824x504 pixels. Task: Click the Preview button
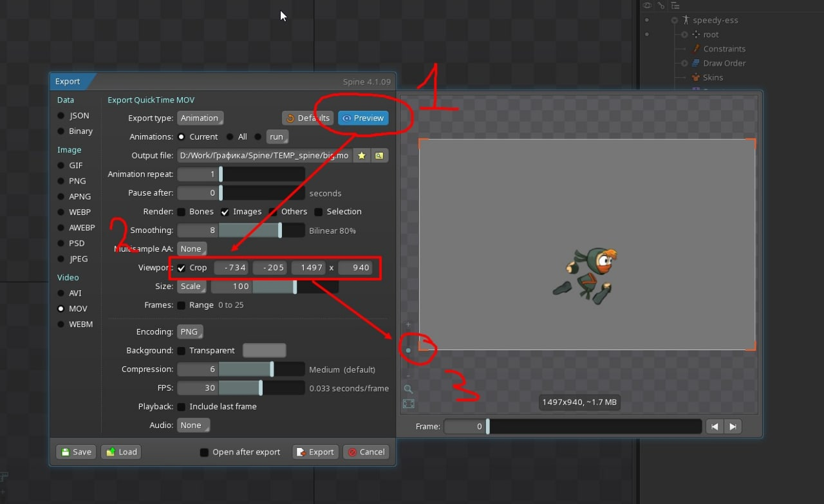point(363,118)
